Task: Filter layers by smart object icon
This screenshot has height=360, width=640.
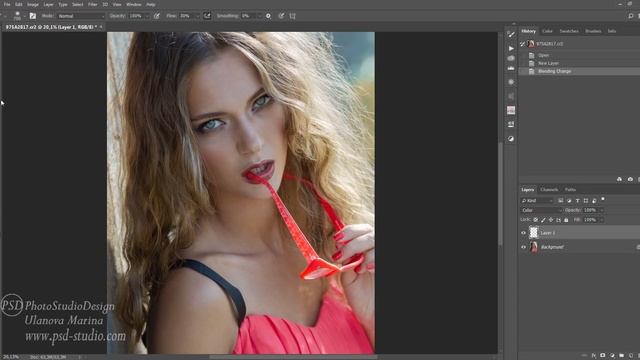Action: pos(594,200)
